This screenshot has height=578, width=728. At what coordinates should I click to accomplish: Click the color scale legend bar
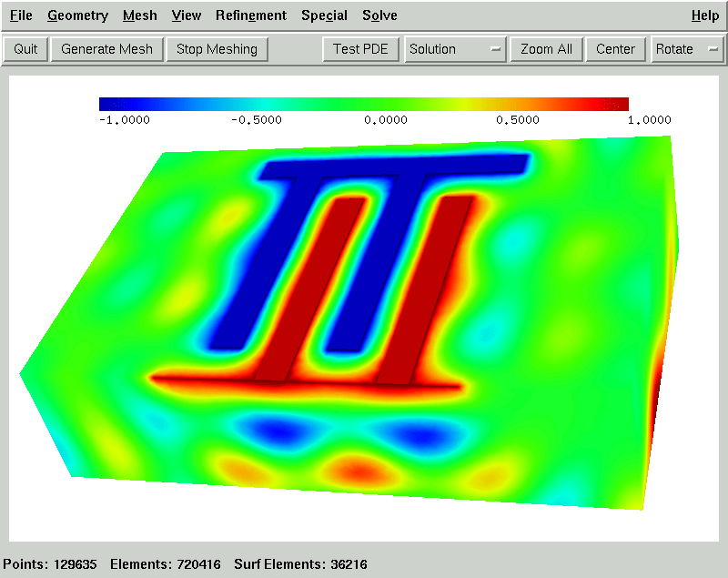click(x=363, y=104)
